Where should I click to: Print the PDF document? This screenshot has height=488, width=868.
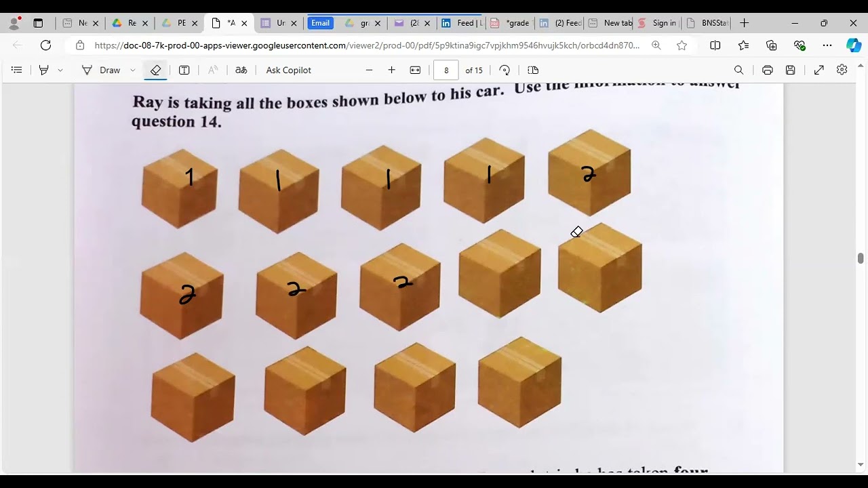tap(767, 70)
